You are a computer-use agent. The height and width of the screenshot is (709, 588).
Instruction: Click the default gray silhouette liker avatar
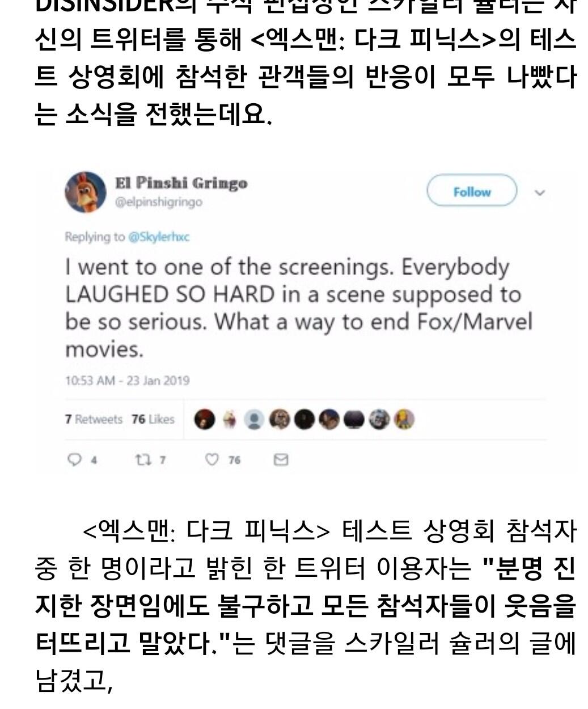(x=255, y=420)
